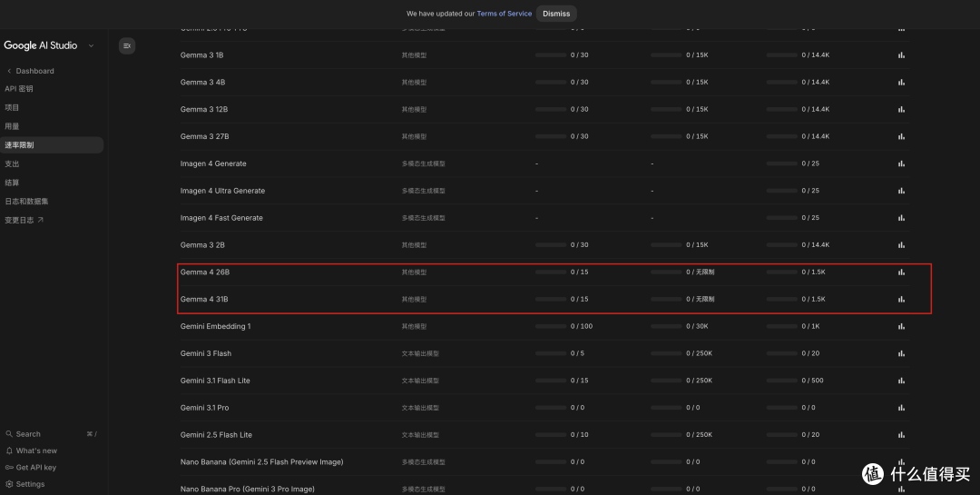Select the 速率限制 sidebar item
This screenshot has height=495, width=980.
tap(51, 145)
